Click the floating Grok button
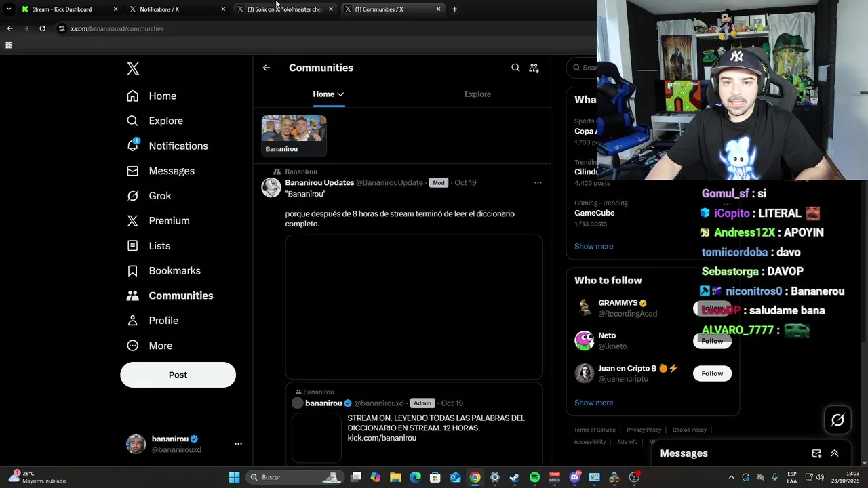The image size is (868, 488). (837, 420)
